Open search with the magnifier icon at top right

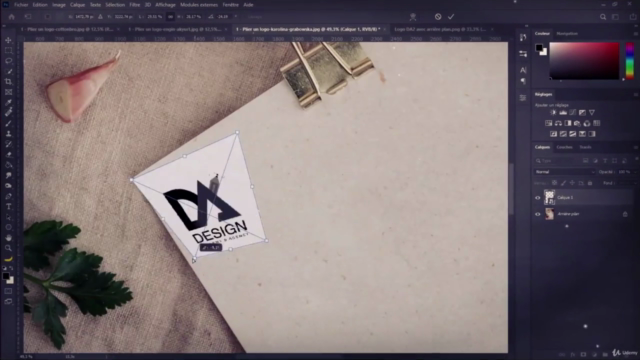pos(603,17)
